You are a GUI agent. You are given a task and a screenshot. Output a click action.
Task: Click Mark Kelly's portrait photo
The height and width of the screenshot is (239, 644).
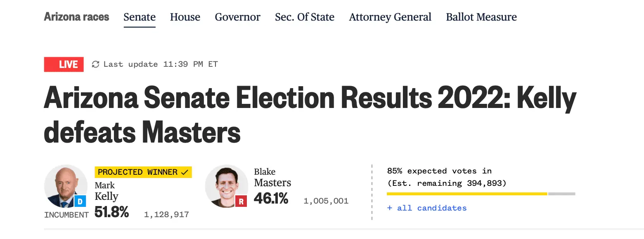[x=65, y=185]
